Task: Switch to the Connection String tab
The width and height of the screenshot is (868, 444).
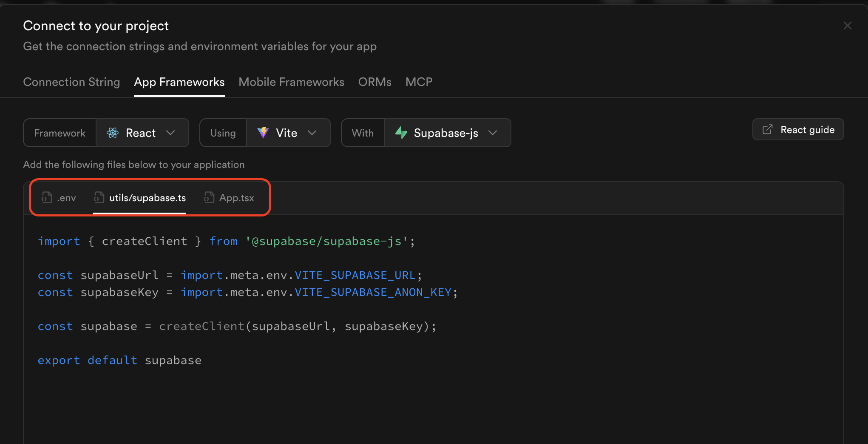Action: (71, 82)
